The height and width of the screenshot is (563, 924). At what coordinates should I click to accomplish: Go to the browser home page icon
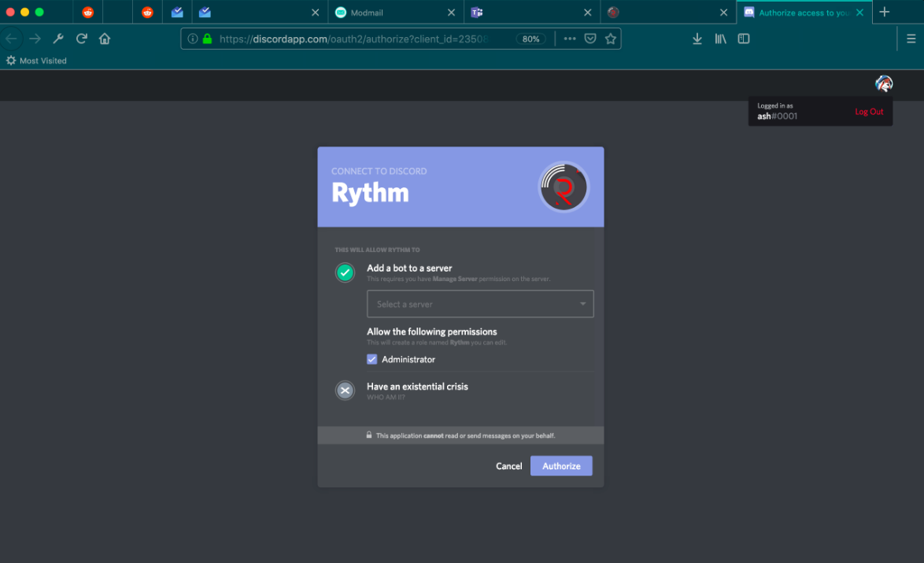point(105,39)
